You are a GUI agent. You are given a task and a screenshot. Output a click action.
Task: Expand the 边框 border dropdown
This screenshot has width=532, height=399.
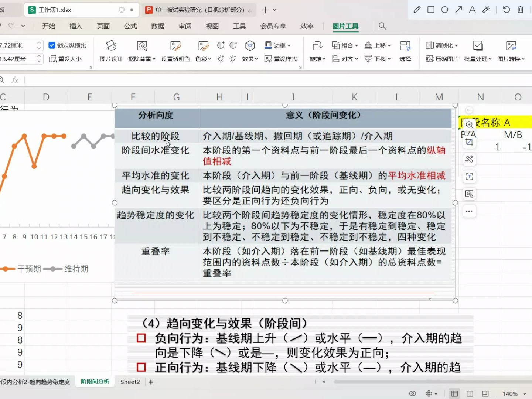pos(279,45)
